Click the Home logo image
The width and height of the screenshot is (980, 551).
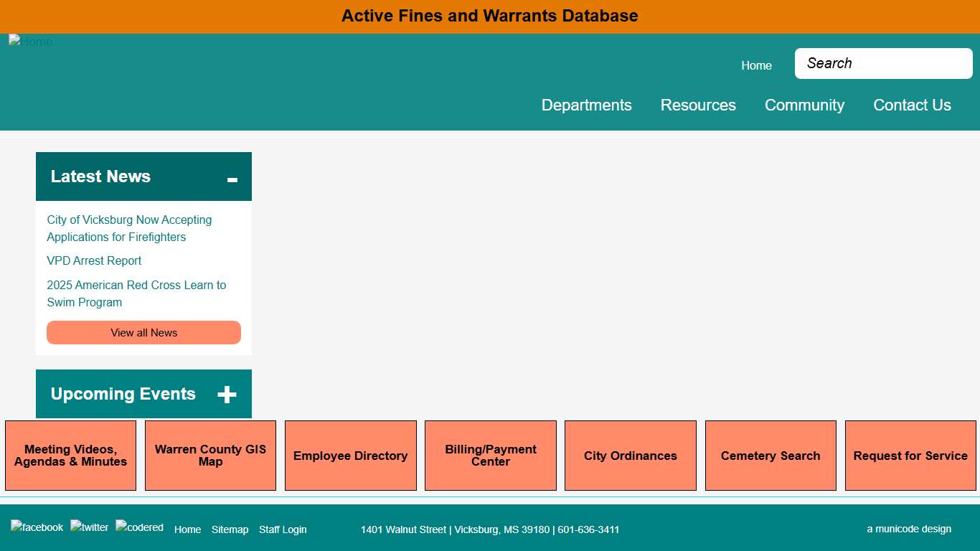(x=31, y=42)
